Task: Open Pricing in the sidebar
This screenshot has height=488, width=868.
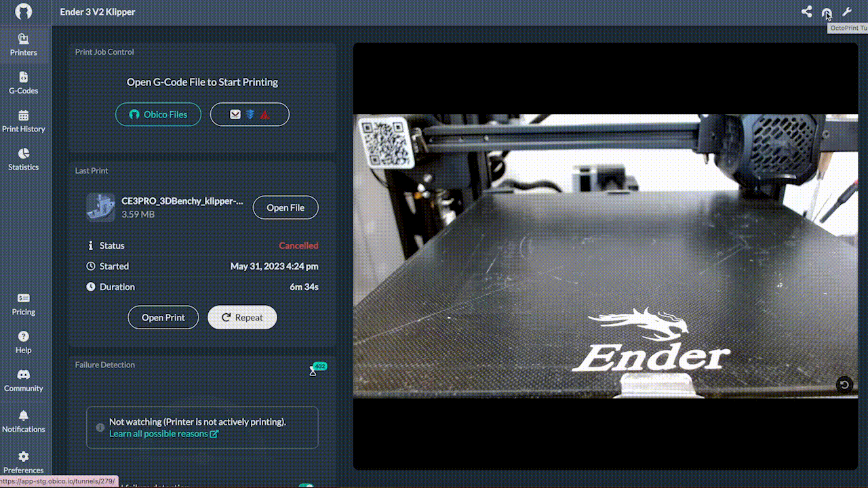Action: tap(24, 305)
